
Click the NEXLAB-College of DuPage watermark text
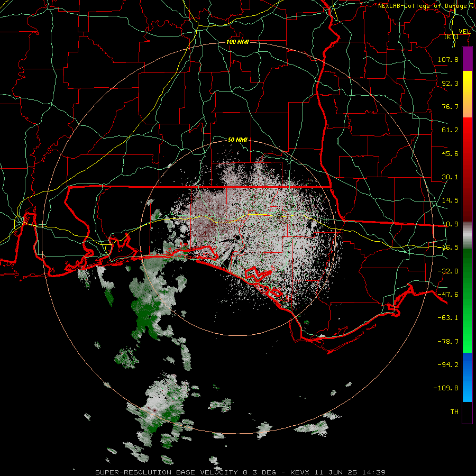427,6
